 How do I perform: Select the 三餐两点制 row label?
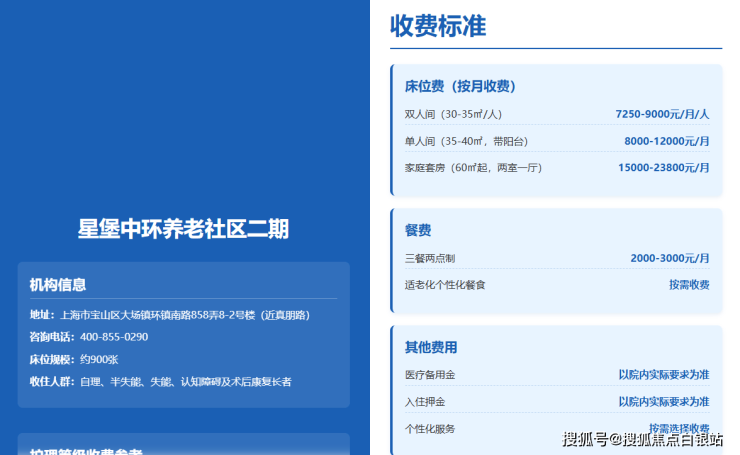point(429,258)
